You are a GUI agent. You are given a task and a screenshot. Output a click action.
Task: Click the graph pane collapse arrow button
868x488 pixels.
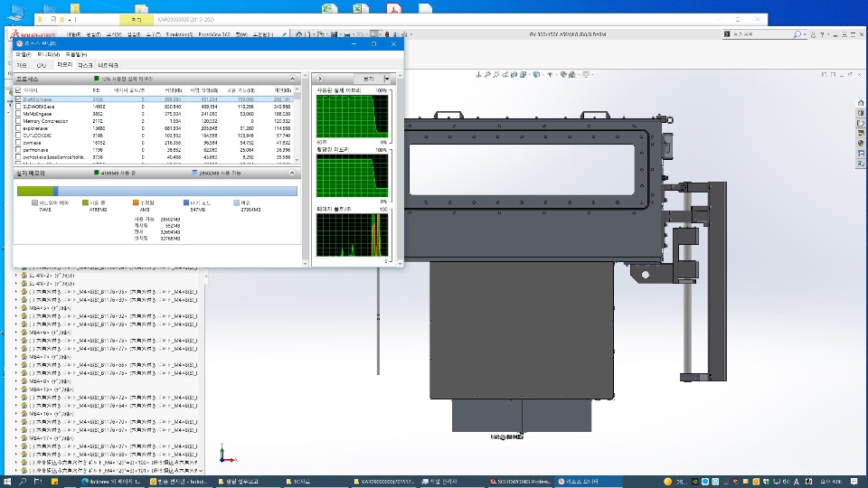[320, 79]
